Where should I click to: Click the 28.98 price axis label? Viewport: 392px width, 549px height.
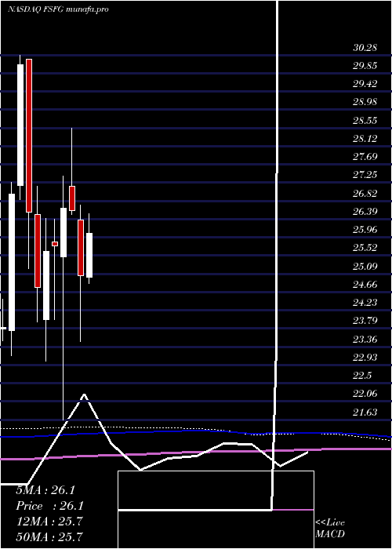365,102
